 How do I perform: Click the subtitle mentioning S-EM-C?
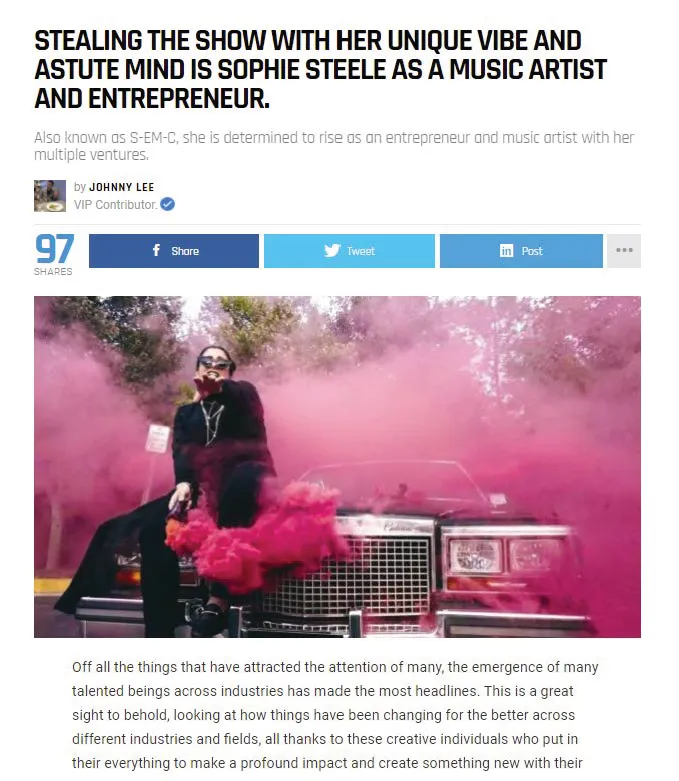334,146
